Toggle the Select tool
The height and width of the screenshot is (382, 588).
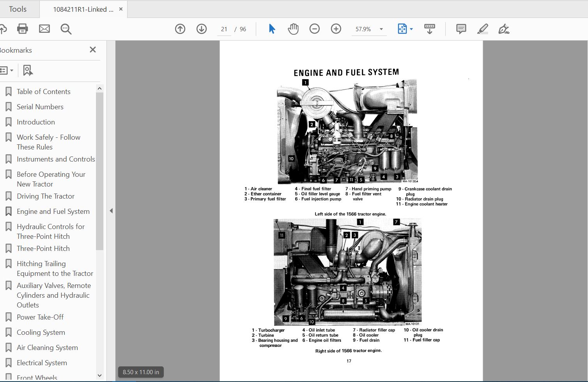pos(272,28)
